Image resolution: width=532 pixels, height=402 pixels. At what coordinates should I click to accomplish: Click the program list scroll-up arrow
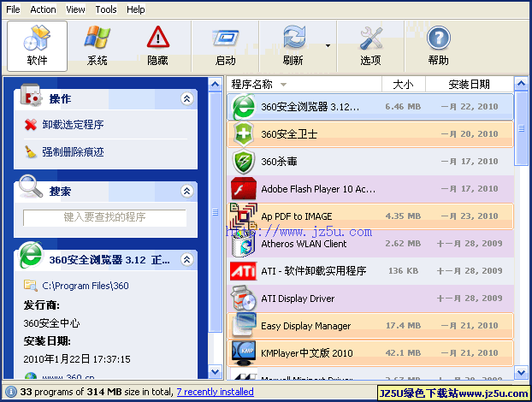pos(522,84)
